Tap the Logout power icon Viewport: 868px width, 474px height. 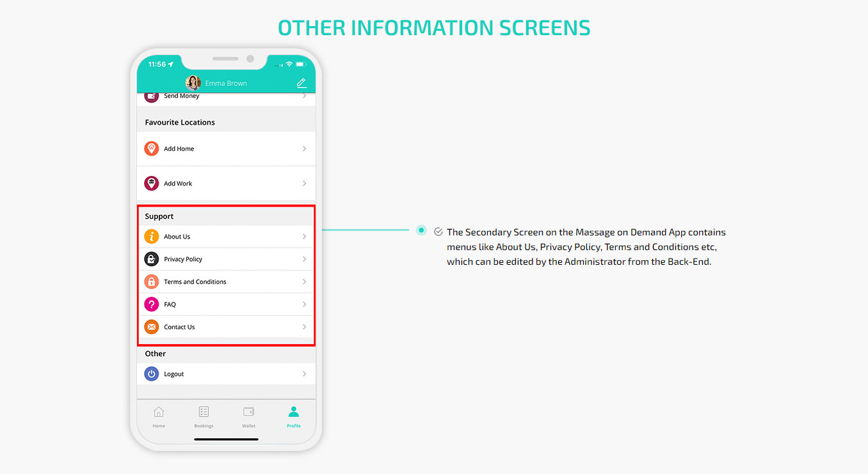tap(151, 374)
